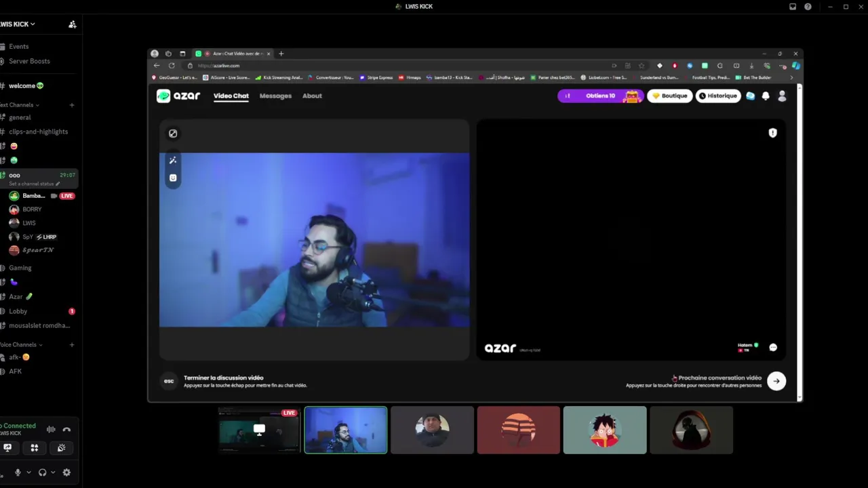This screenshot has width=868, height=488.
Task: Open the invite people icon in server header
Action: (72, 24)
